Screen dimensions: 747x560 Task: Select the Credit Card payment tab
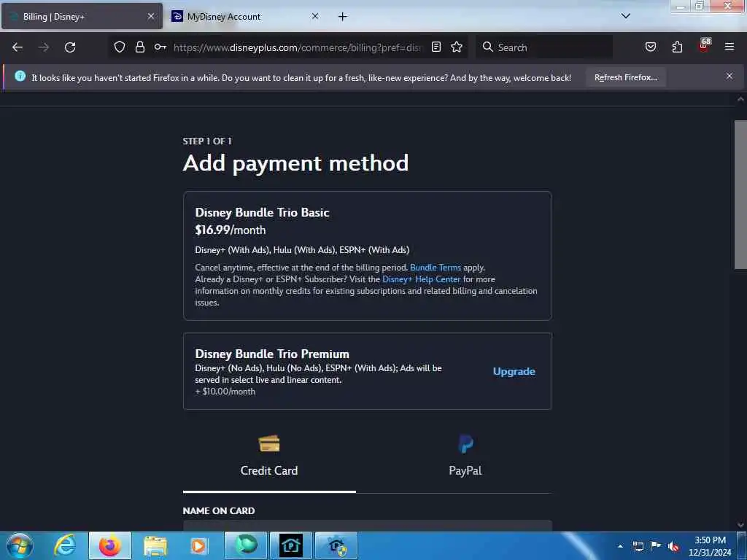(x=269, y=456)
